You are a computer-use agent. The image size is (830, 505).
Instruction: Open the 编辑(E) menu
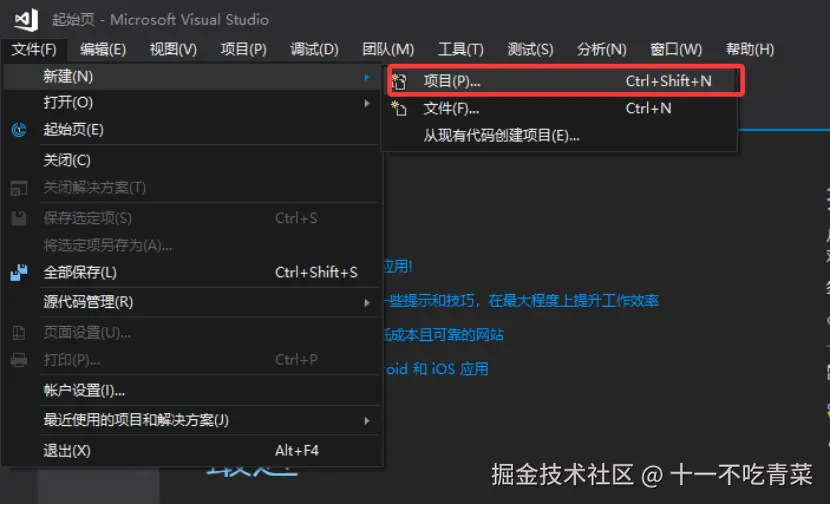[103, 50]
